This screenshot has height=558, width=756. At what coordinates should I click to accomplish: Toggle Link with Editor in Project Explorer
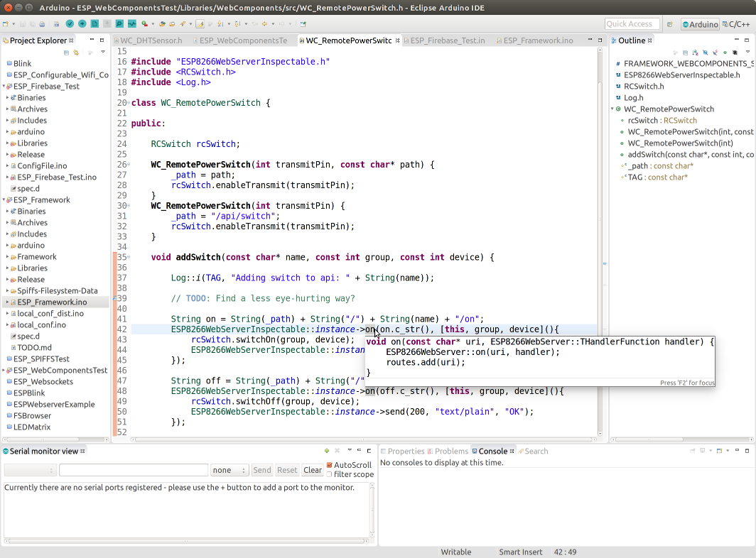coord(76,53)
